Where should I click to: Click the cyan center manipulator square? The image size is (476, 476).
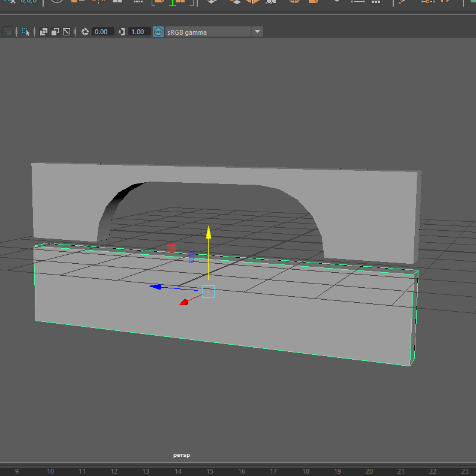(208, 292)
